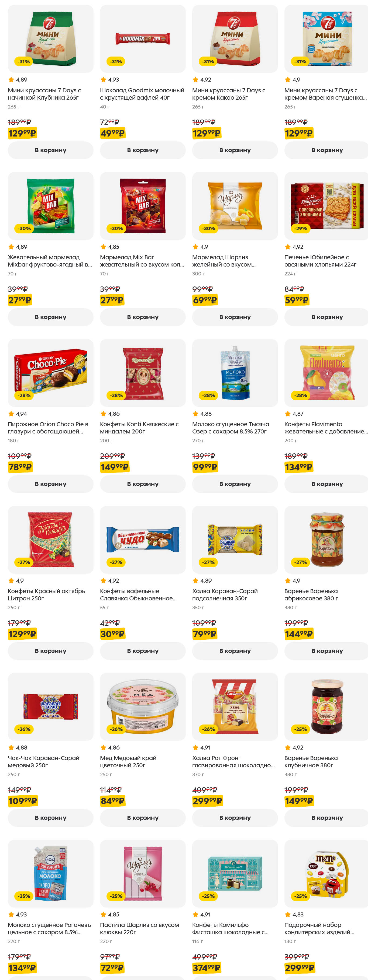Open Konti Княжеские candies product image
368x980 pixels.
pyautogui.click(x=142, y=373)
